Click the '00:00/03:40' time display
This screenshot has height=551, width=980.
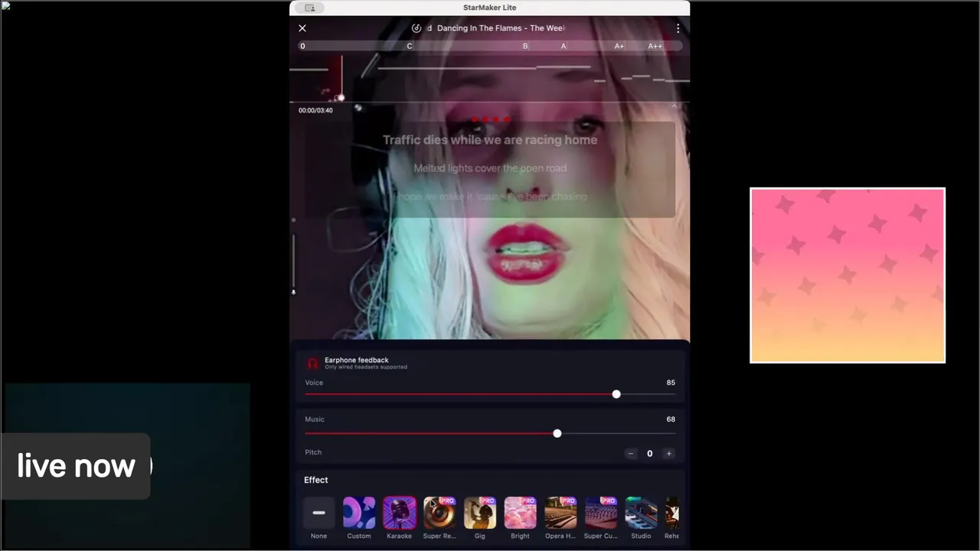pyautogui.click(x=315, y=110)
